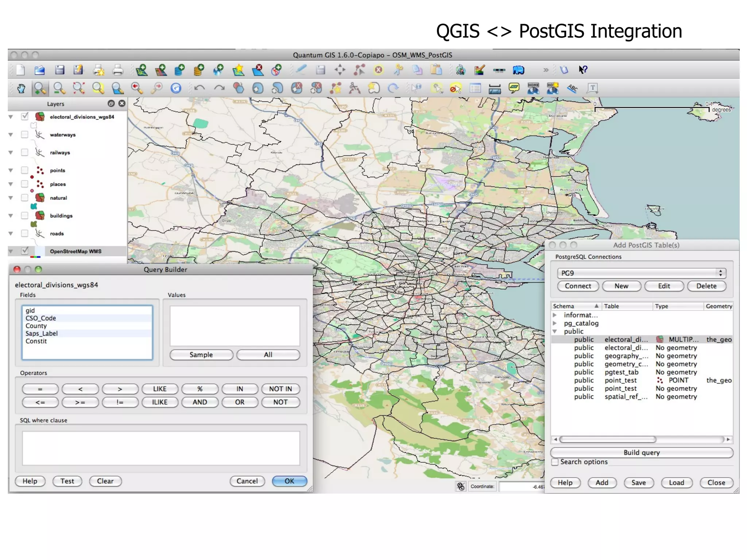Open the attribute table icon
This screenshot has width=747, height=560.
point(475,88)
